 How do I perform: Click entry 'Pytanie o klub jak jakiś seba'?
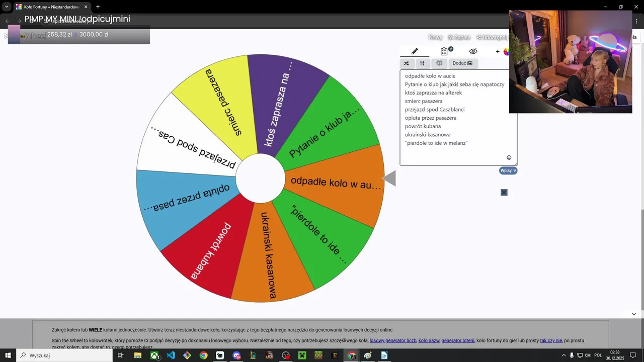pyautogui.click(x=454, y=84)
